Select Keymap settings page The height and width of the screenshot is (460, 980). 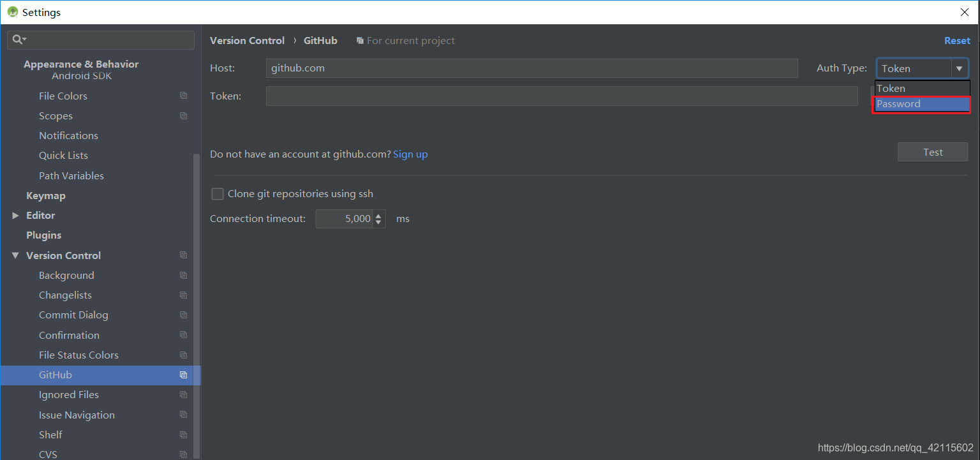pyautogui.click(x=46, y=196)
